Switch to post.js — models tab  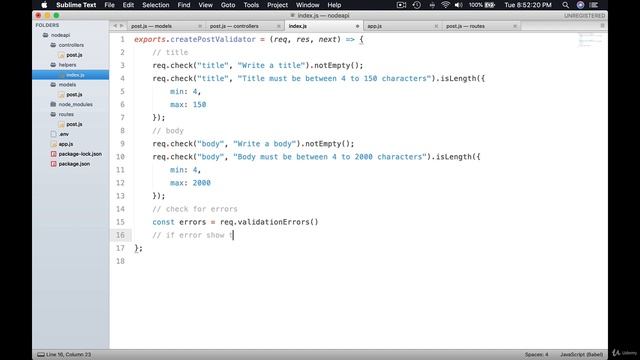point(151,26)
